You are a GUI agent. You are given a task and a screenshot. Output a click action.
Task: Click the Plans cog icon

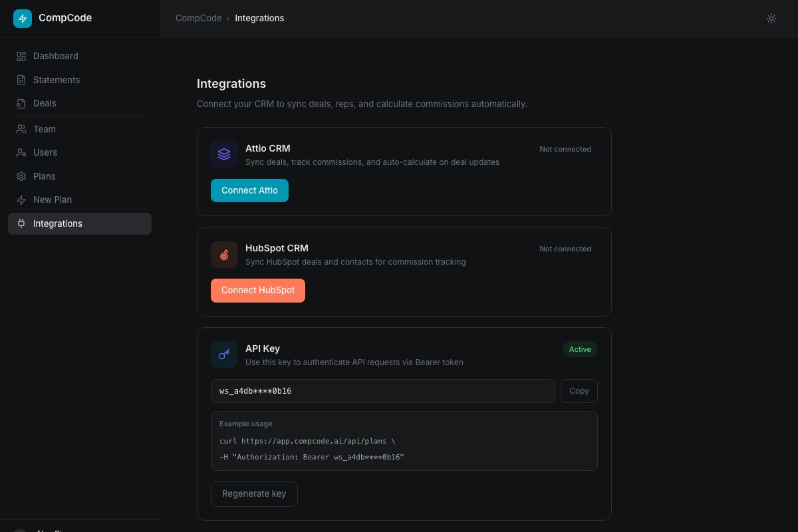21,176
